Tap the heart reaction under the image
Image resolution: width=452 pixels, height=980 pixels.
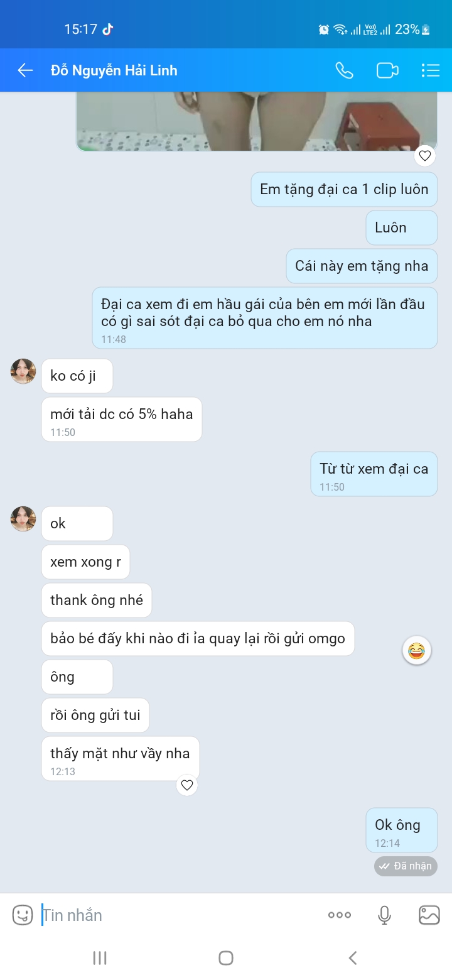pos(425,156)
